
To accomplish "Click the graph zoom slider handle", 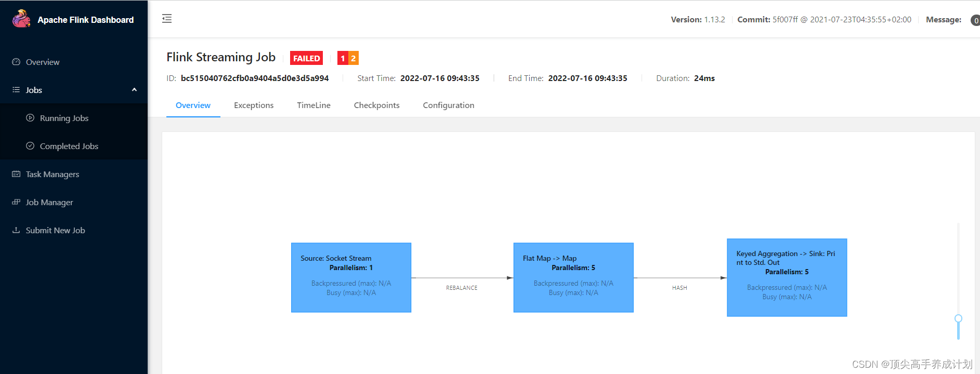I will click(x=958, y=318).
